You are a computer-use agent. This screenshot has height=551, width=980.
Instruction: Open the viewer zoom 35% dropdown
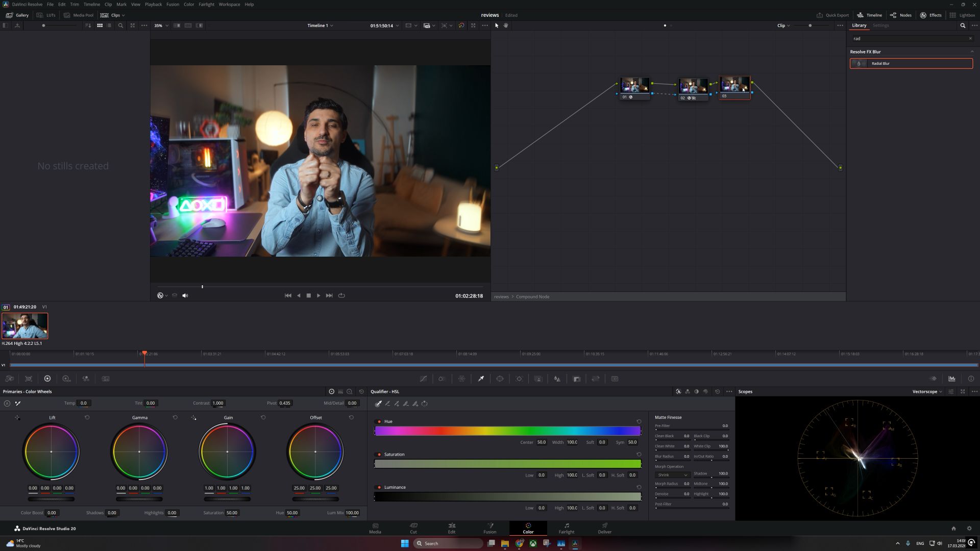pyautogui.click(x=161, y=26)
